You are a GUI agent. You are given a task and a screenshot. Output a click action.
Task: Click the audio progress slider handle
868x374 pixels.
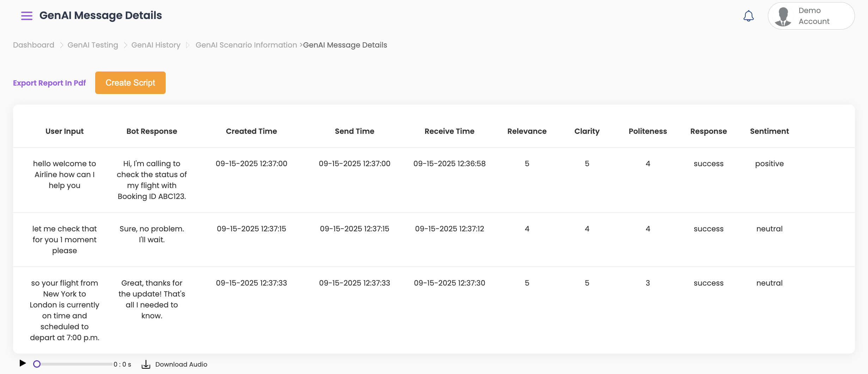pyautogui.click(x=37, y=364)
